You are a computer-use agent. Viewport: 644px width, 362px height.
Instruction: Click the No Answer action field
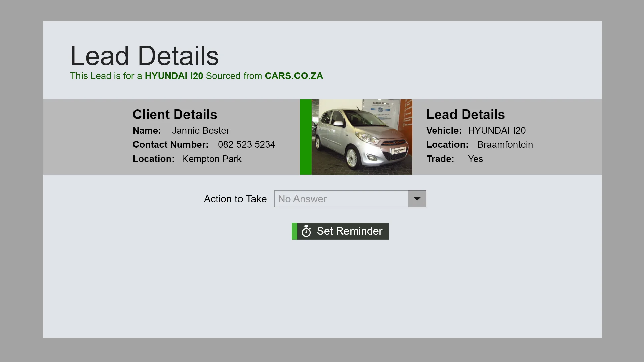point(341,199)
